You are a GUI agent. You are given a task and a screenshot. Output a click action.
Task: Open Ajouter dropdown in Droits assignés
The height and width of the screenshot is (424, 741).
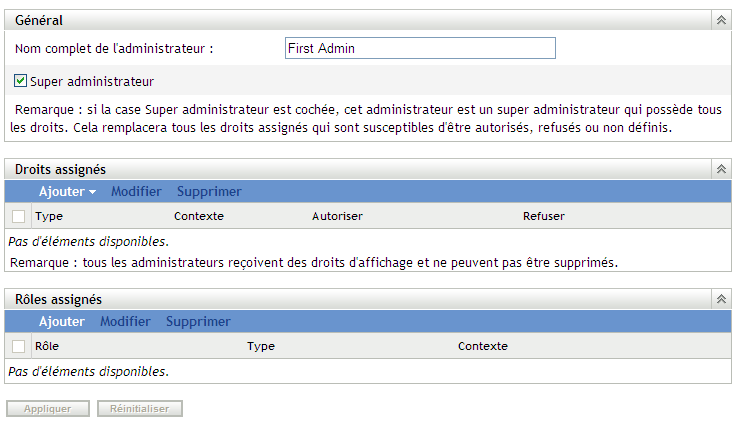pos(67,191)
